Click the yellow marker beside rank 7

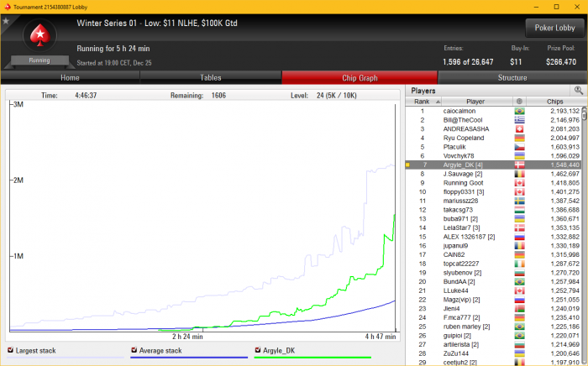click(407, 165)
